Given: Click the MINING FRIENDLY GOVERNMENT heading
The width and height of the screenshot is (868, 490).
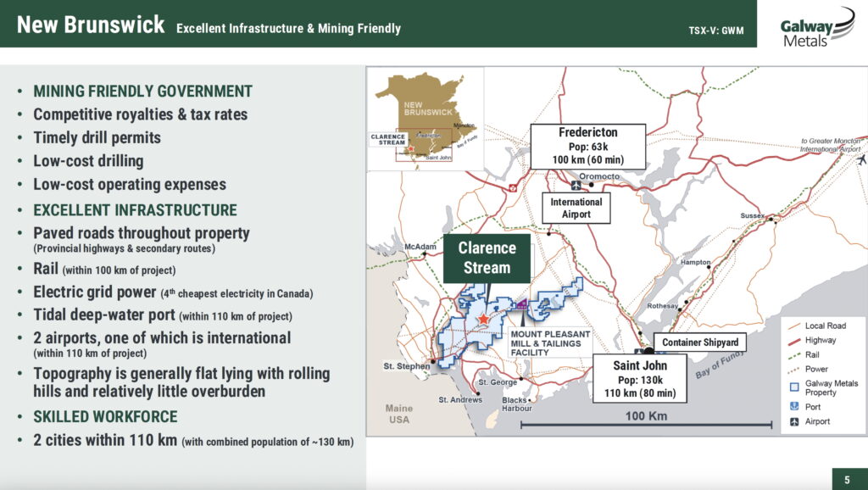Looking at the screenshot, I should click(142, 92).
